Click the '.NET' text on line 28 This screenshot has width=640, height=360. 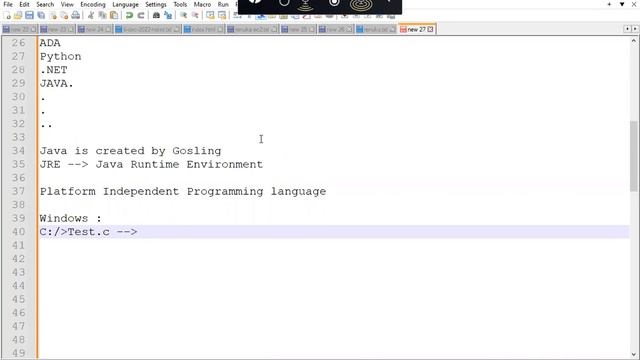[x=53, y=70]
